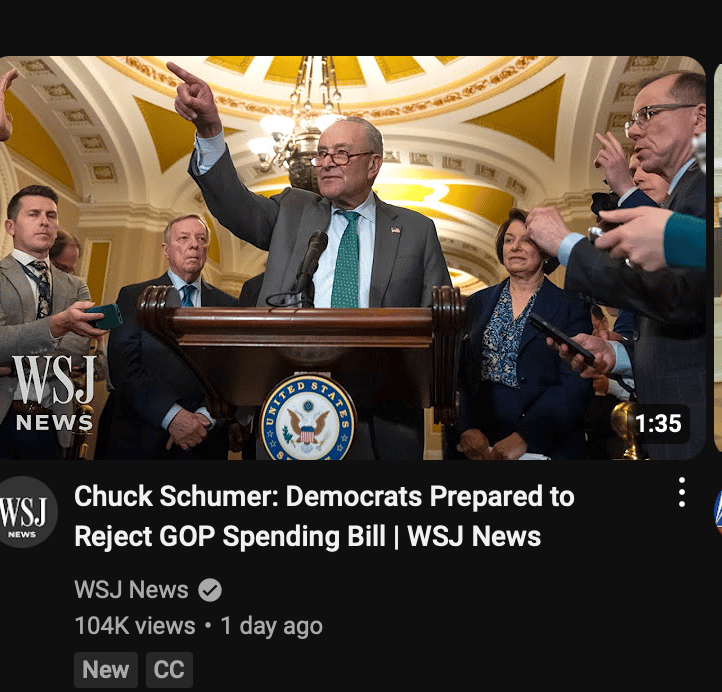Viewport: 722px width, 692px height.
Task: Click the New badge under the view count
Action: click(106, 669)
